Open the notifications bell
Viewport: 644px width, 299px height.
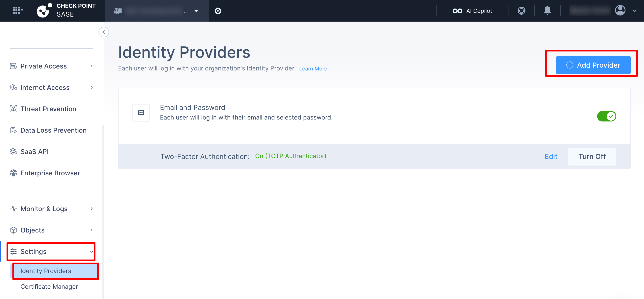tap(547, 10)
